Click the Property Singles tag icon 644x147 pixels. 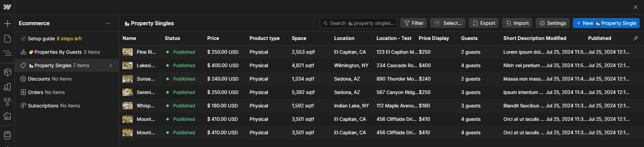point(23,65)
